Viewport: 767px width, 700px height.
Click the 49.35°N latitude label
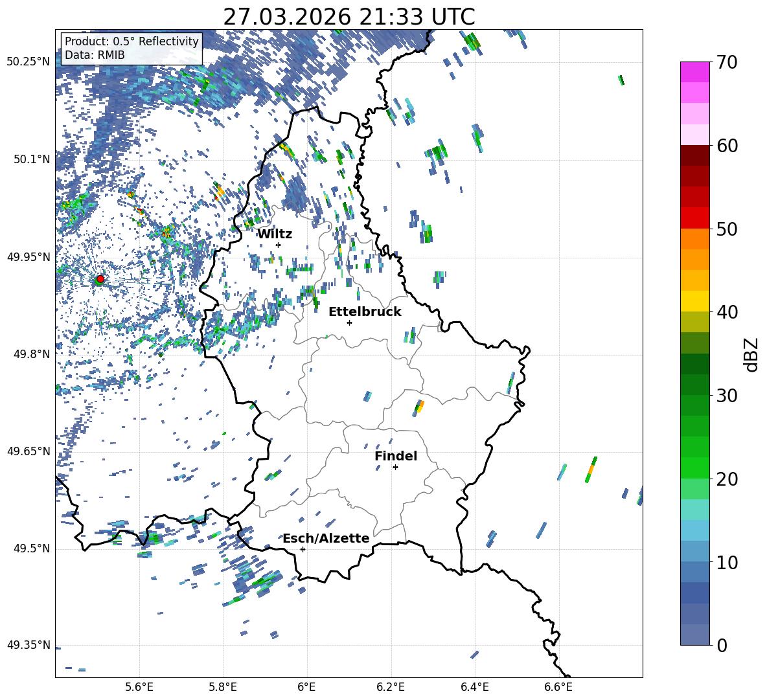[x=28, y=645]
